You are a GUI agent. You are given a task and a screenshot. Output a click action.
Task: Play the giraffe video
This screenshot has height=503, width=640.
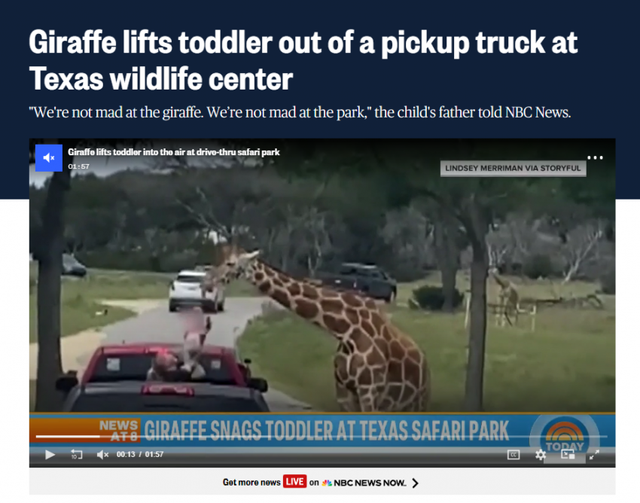(x=50, y=454)
